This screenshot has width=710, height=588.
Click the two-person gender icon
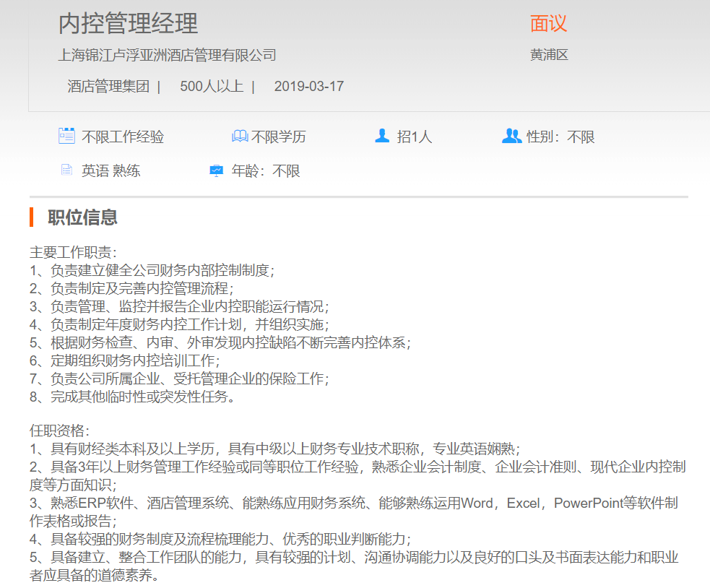point(511,136)
